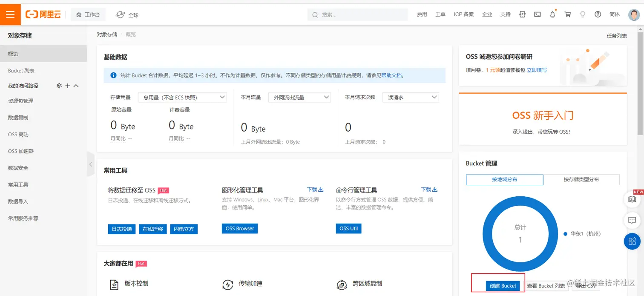The image size is (644, 296).
Task: Click the 立即填写 survey link
Action: pos(537,70)
